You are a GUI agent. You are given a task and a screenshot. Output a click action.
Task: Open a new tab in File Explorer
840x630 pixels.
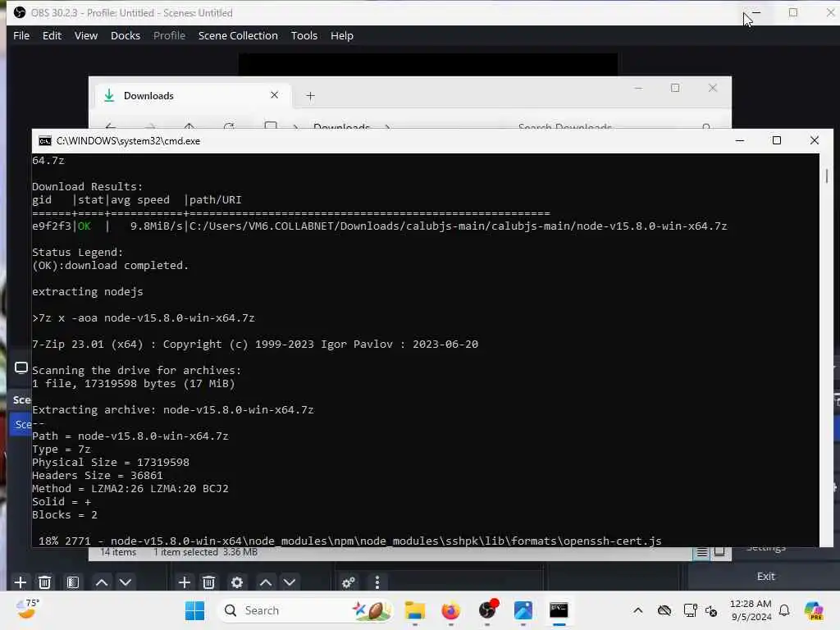(x=310, y=96)
